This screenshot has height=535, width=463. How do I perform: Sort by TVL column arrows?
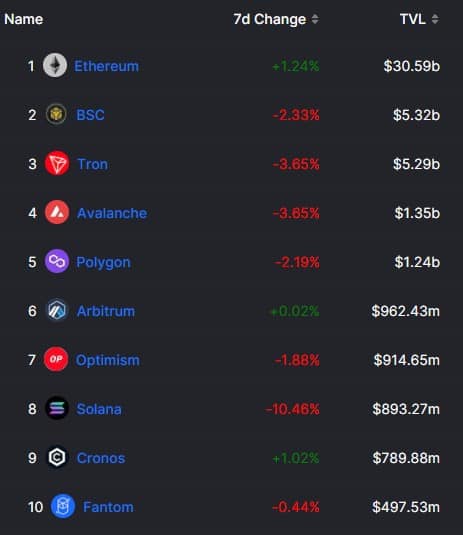[435, 19]
